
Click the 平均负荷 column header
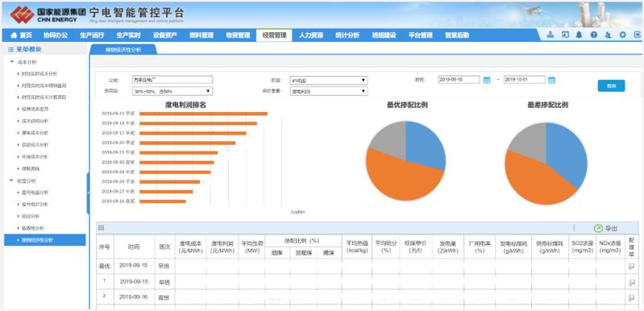(x=251, y=247)
